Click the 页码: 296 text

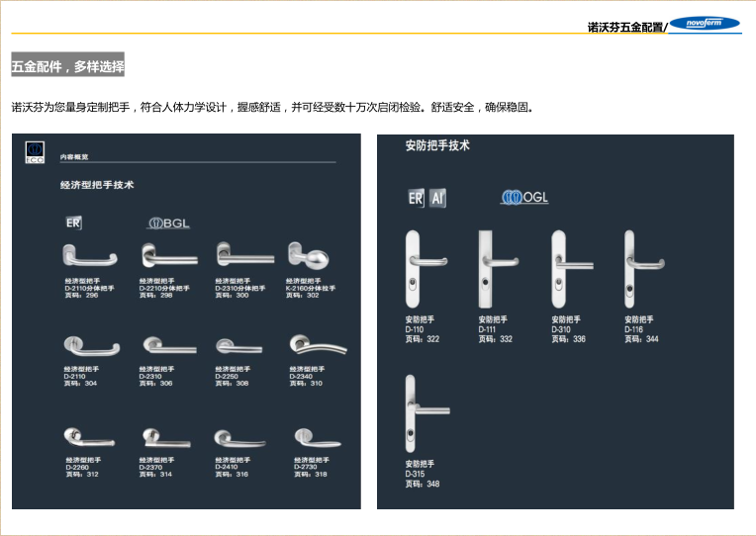(x=81, y=295)
